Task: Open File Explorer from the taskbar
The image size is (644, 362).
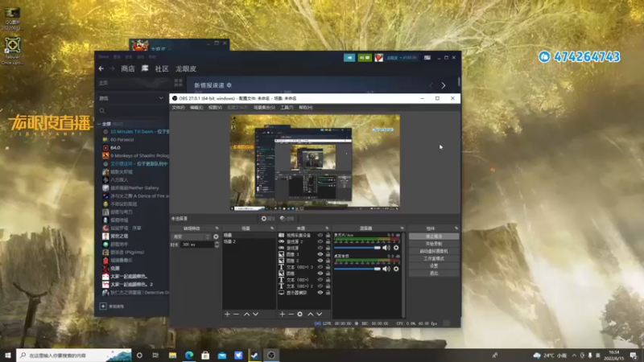Action: (172, 355)
